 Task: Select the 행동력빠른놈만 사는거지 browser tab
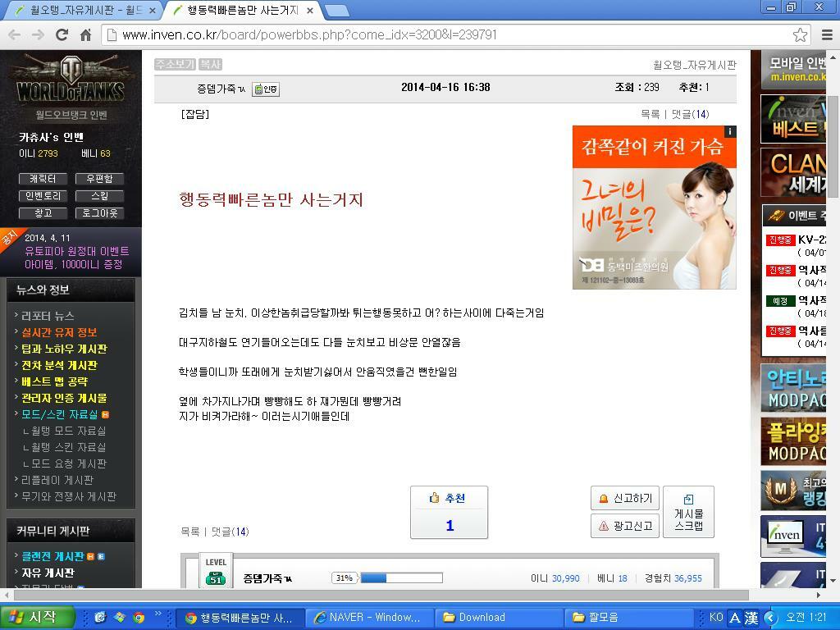click(243, 10)
